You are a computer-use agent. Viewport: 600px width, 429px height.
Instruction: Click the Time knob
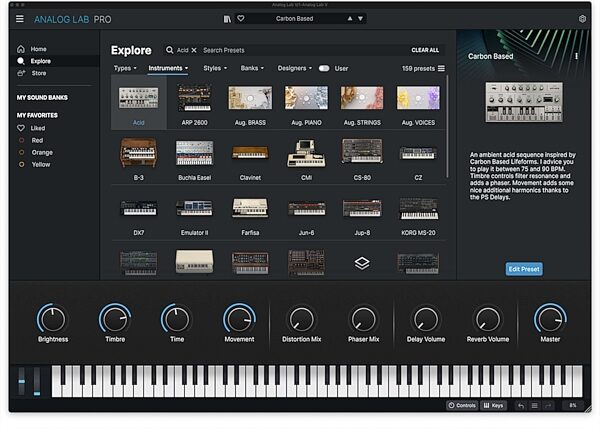[x=177, y=319]
